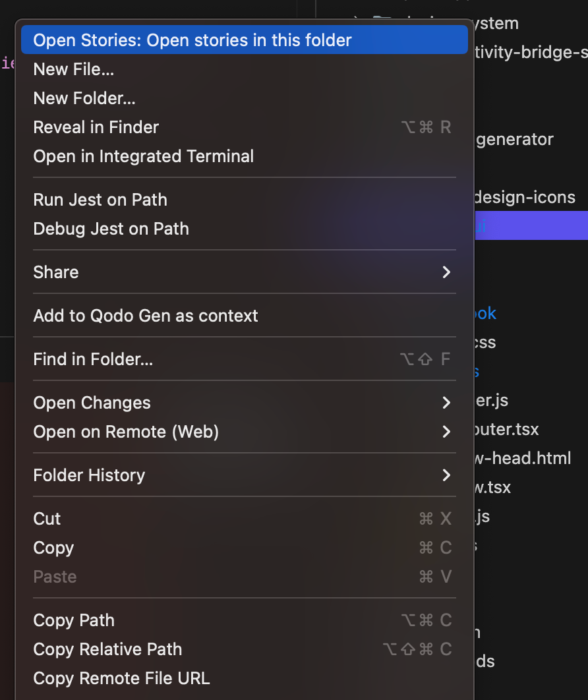
Task: Click the Copy menu item
Action: [x=244, y=547]
